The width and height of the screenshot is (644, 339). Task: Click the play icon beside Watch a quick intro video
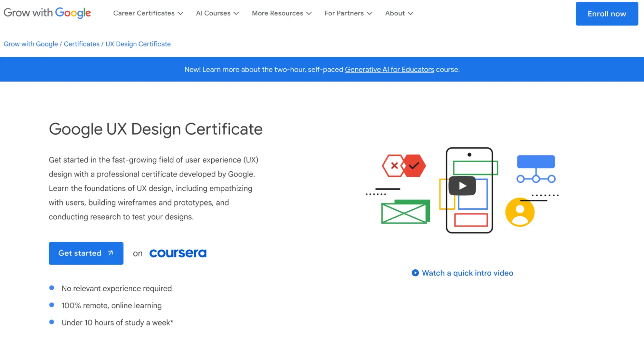tap(415, 273)
